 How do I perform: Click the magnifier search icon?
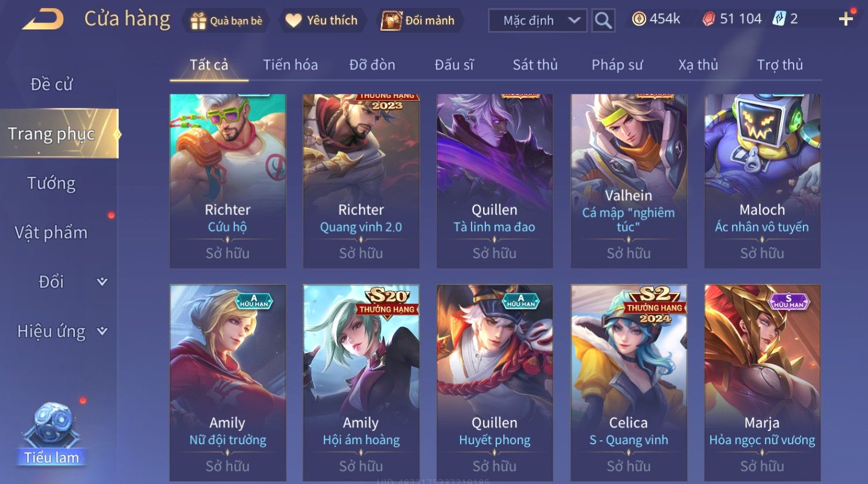pyautogui.click(x=603, y=21)
